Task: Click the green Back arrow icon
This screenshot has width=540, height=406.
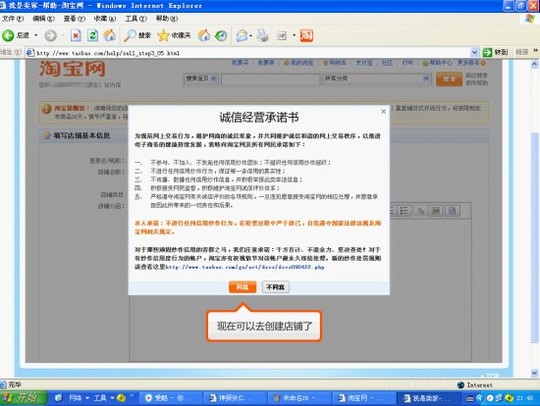Action: (x=8, y=35)
